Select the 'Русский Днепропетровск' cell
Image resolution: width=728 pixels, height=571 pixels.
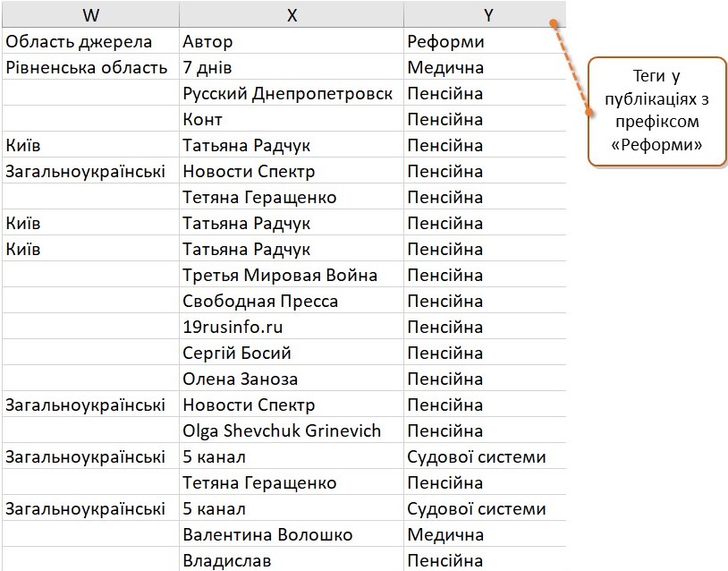pos(292,93)
